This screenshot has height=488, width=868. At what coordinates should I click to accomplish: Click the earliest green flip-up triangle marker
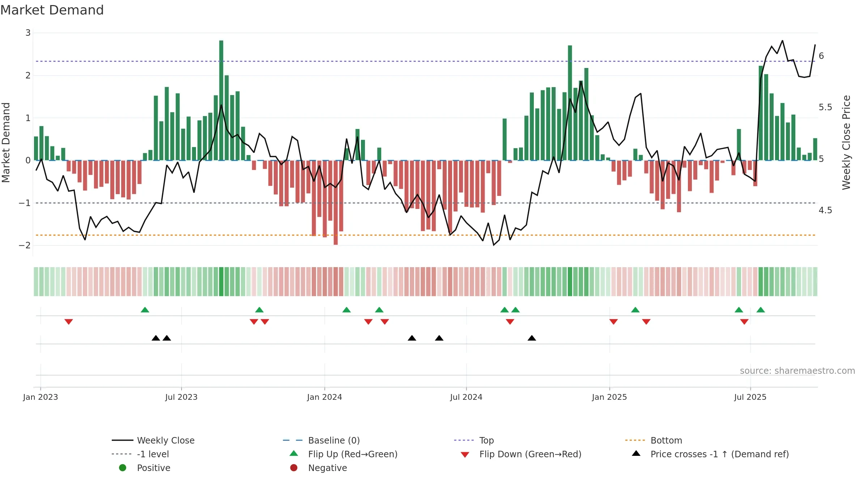tap(145, 310)
